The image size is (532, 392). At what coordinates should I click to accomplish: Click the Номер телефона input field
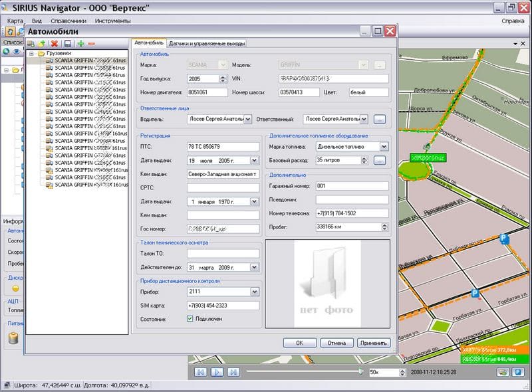coord(352,213)
